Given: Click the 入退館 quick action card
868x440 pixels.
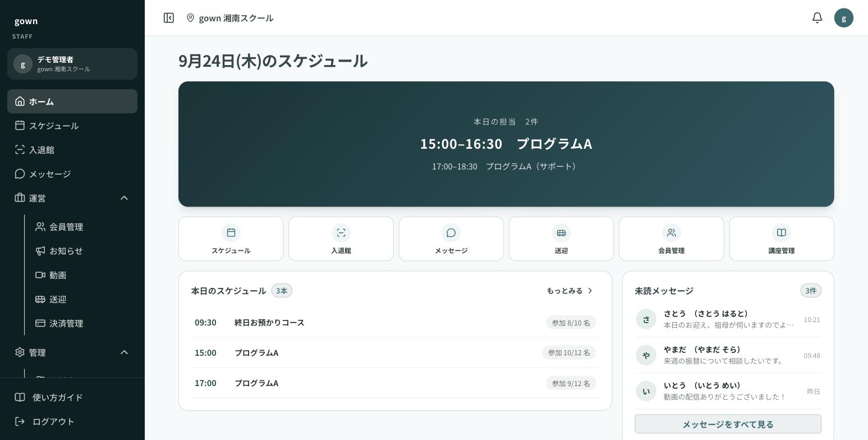Looking at the screenshot, I should click(341, 239).
